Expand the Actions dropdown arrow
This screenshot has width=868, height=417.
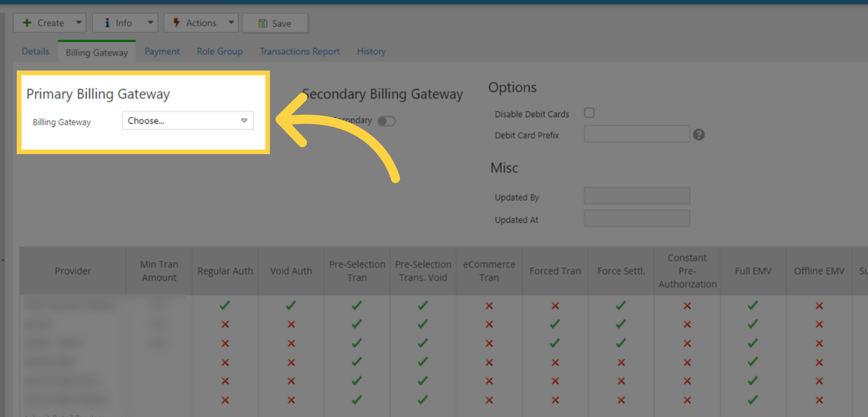(x=231, y=23)
